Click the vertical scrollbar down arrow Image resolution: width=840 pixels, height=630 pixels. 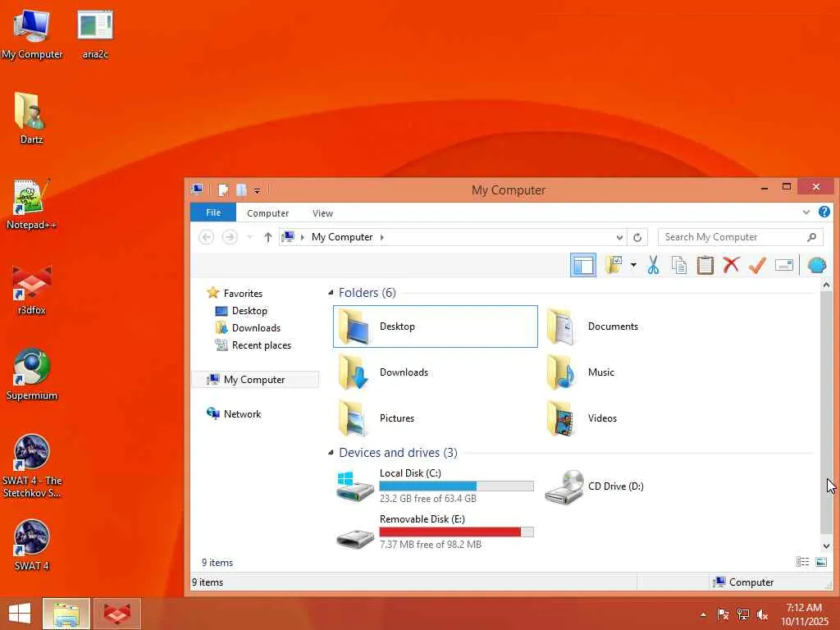(826, 546)
